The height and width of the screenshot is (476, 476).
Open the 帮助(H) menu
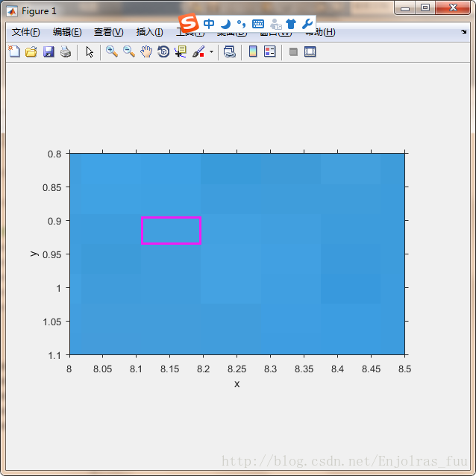click(320, 32)
